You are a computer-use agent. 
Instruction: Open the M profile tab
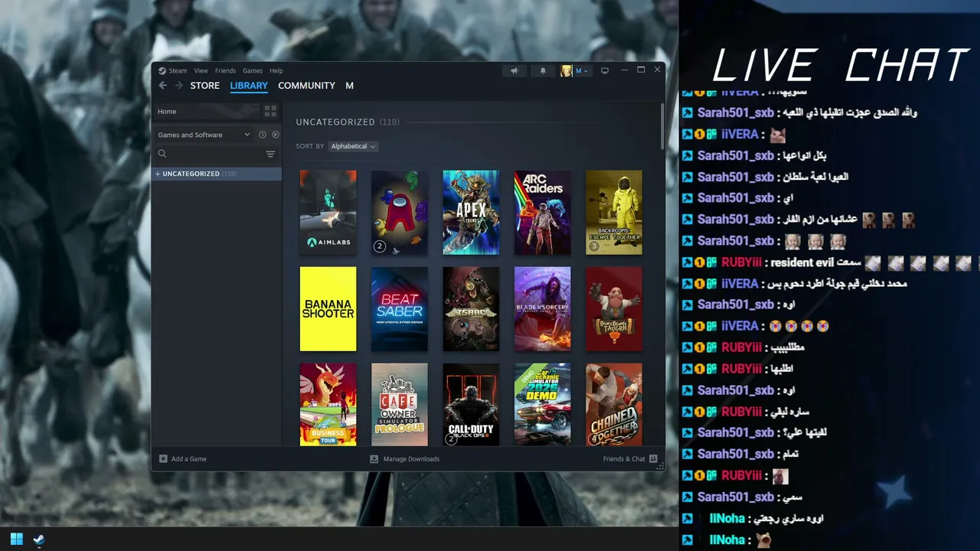(x=349, y=86)
